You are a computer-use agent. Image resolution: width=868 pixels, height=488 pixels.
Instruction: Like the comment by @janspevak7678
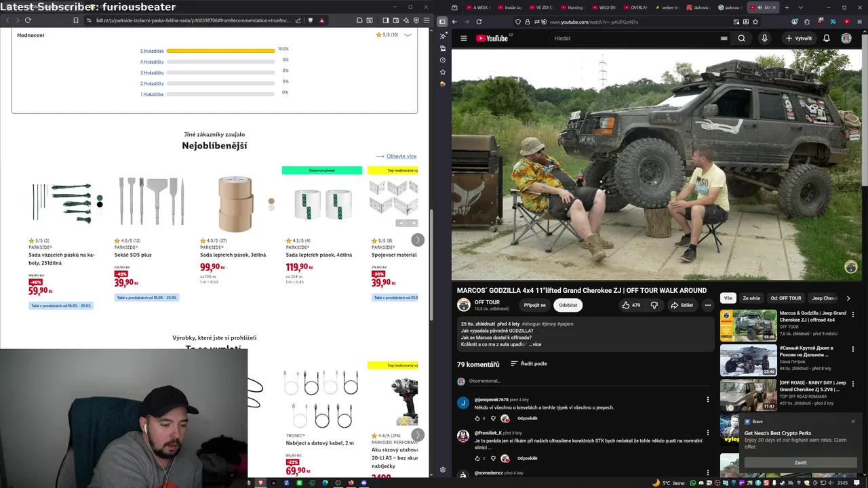click(x=476, y=418)
